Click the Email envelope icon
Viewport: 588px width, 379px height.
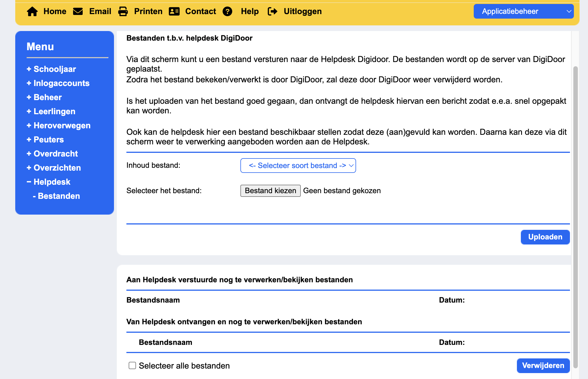tap(78, 11)
